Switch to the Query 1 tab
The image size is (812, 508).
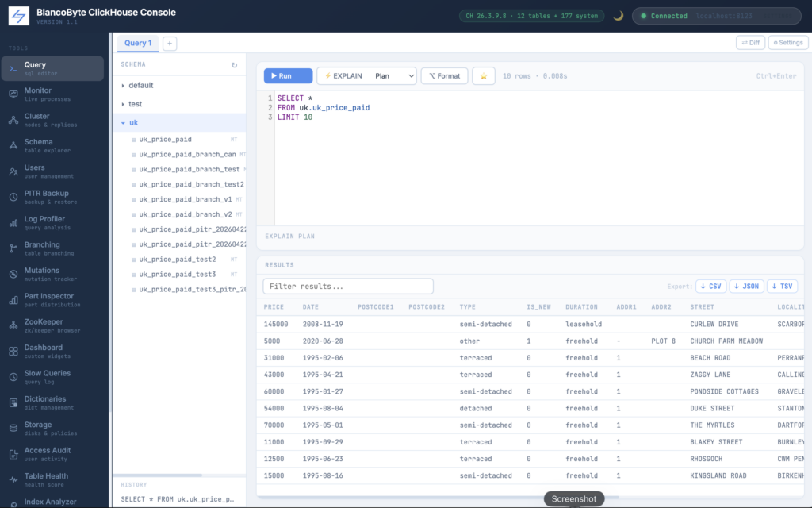[x=138, y=43]
